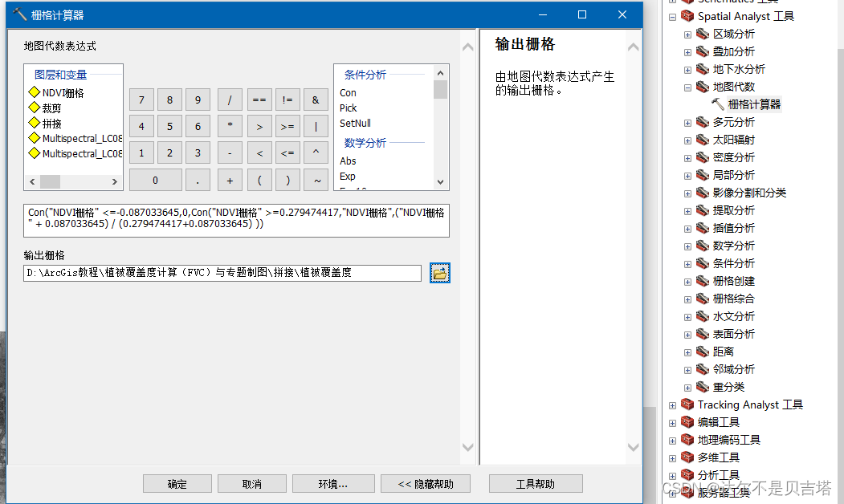The image size is (844, 504).
Task: Click the 条件分析 toolset icon in tree
Action: pyautogui.click(x=703, y=263)
